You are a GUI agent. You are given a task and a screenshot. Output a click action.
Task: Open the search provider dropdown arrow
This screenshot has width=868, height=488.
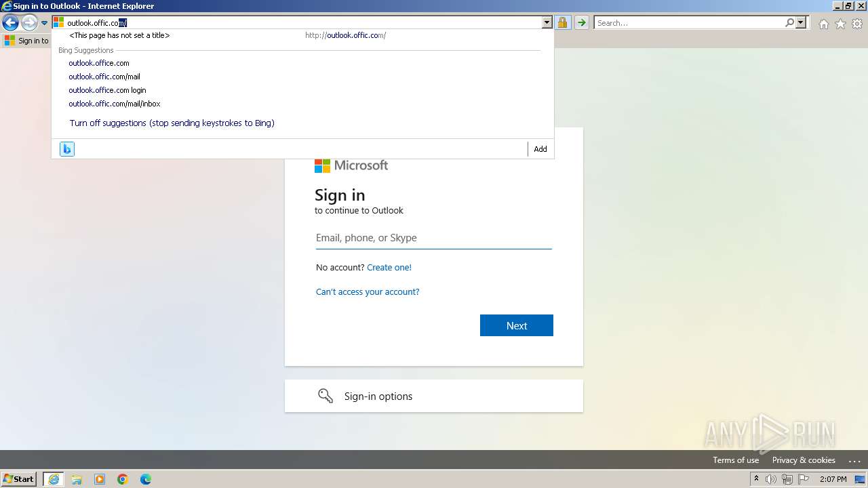[x=801, y=23]
